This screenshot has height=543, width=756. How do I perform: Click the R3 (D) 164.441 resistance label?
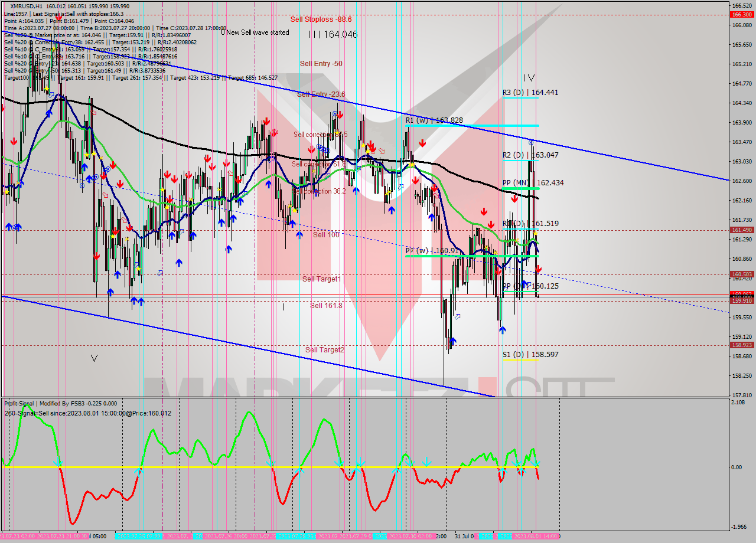point(530,93)
